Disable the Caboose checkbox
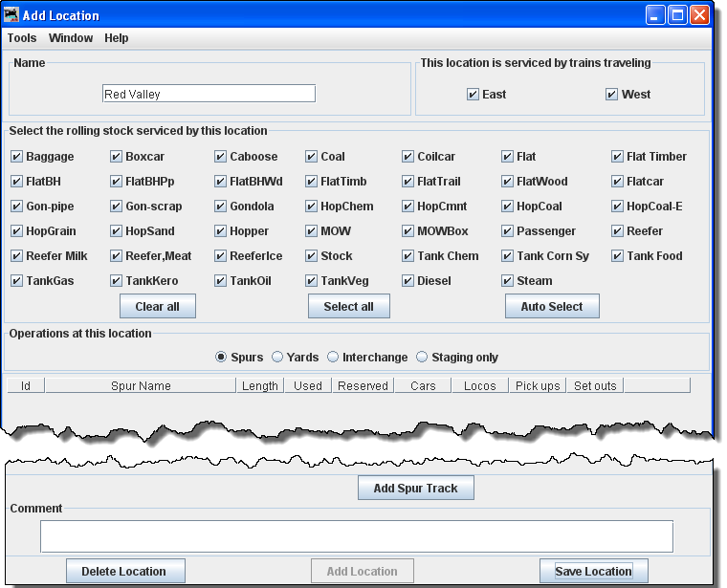 (x=221, y=157)
